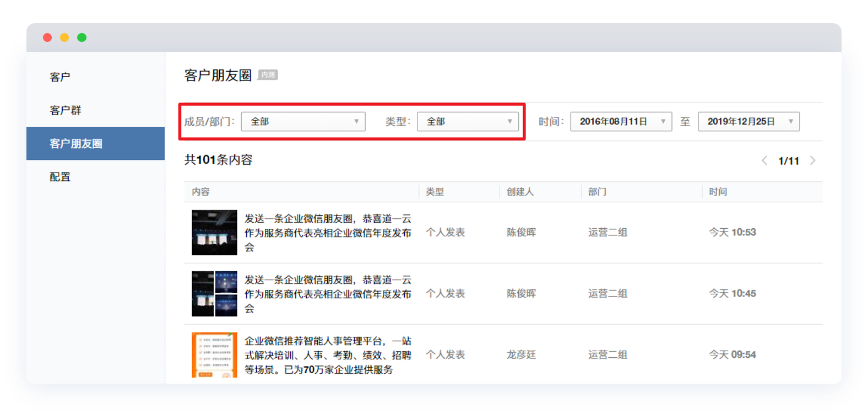Image resolution: width=868 pixels, height=414 pixels.
Task: Switch to 客户群 in the sidebar
Action: click(x=66, y=110)
